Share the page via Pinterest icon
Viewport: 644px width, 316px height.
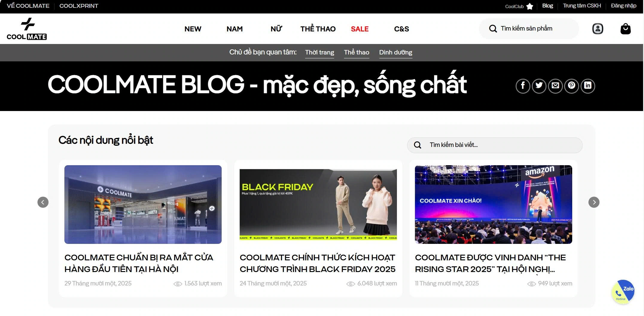[572, 85]
